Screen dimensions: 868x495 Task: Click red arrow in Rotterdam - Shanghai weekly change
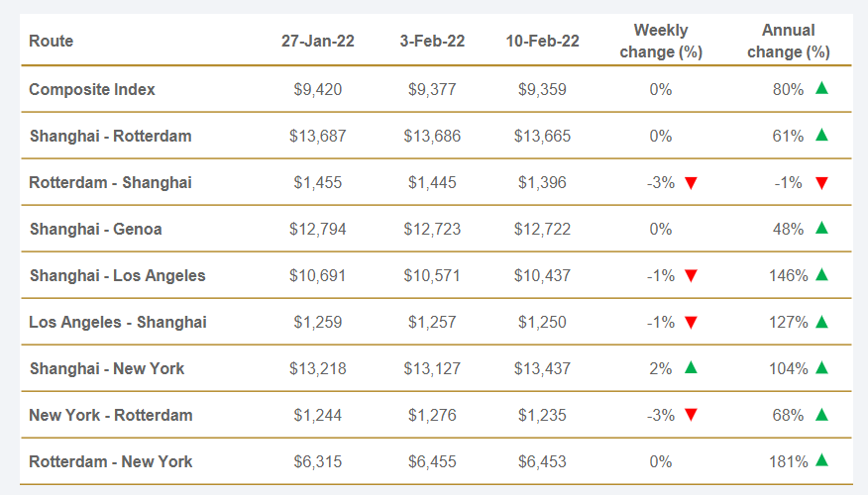click(x=691, y=183)
